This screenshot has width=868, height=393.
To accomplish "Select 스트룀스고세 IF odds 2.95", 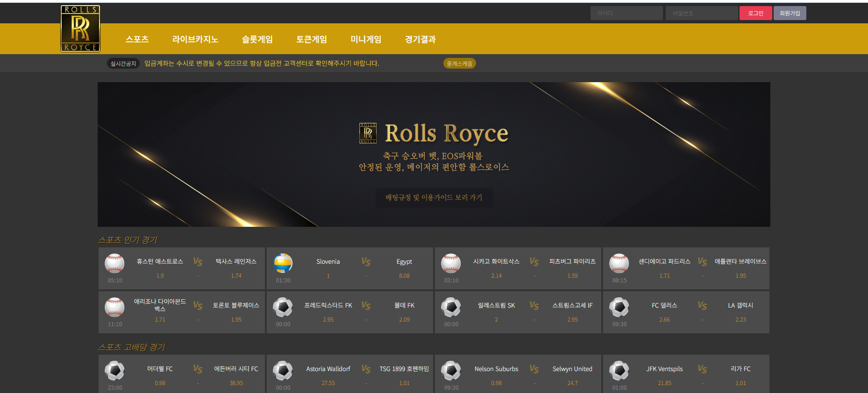I will [572, 320].
